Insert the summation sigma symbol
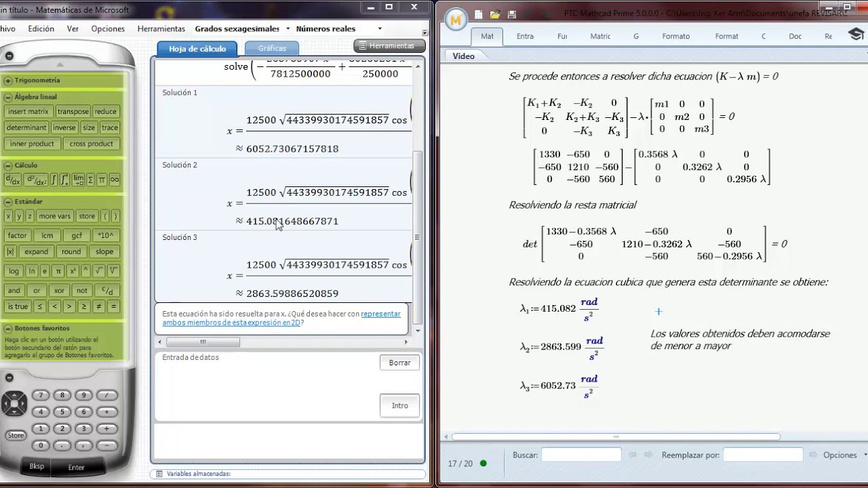Viewport: 868px width, 488px height. coord(91,180)
